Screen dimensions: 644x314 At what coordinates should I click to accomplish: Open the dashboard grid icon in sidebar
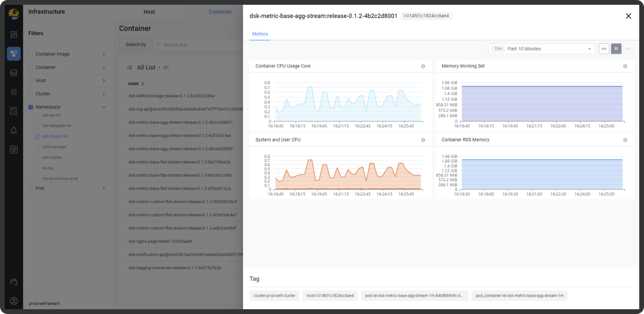[x=13, y=34]
